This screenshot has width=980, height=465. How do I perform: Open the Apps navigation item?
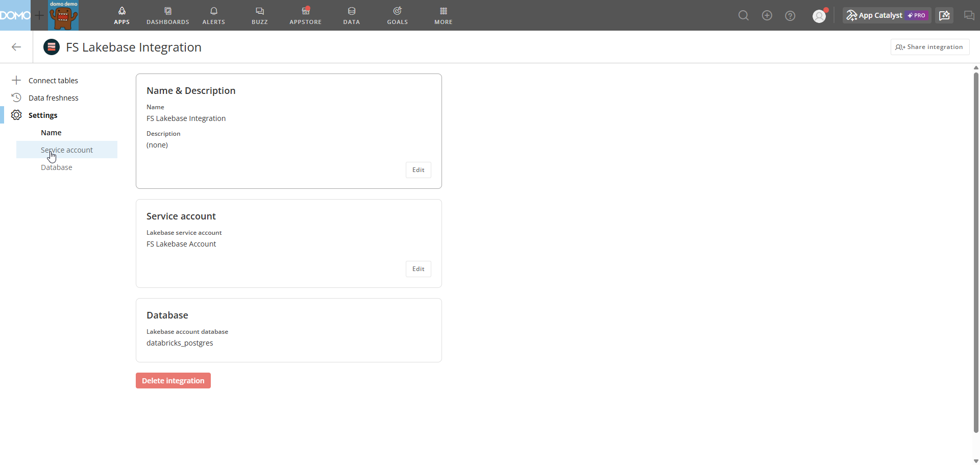pyautogui.click(x=121, y=15)
